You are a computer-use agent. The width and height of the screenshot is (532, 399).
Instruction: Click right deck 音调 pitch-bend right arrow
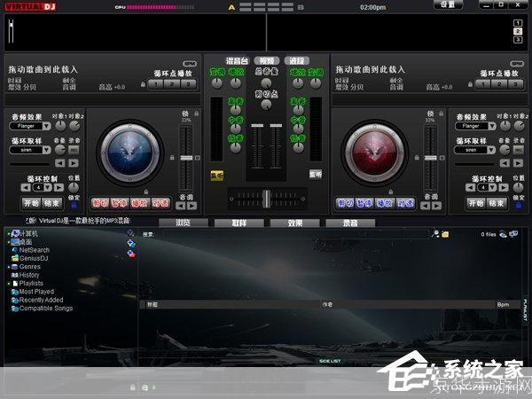click(436, 206)
